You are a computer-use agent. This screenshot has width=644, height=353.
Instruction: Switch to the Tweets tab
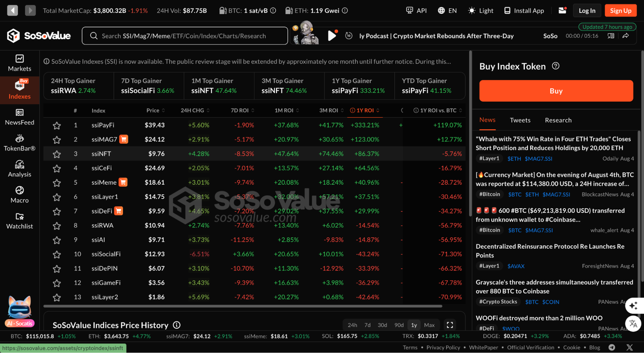[x=520, y=120]
